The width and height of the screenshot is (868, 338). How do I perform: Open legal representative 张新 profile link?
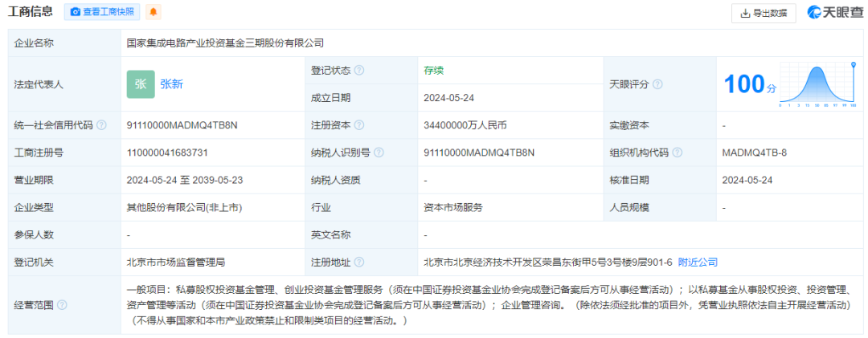click(x=171, y=83)
